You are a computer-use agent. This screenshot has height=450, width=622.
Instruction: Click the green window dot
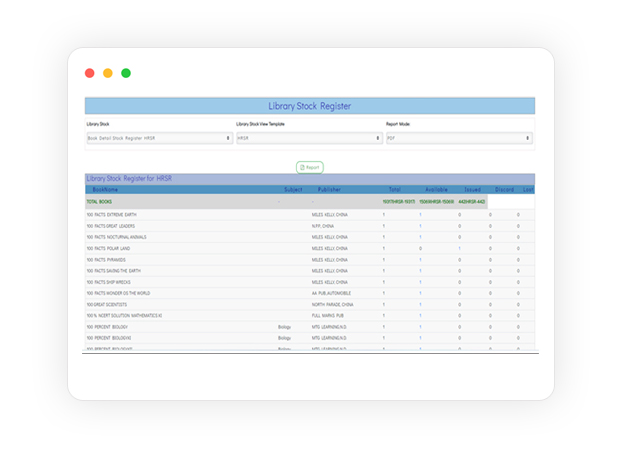pos(126,73)
